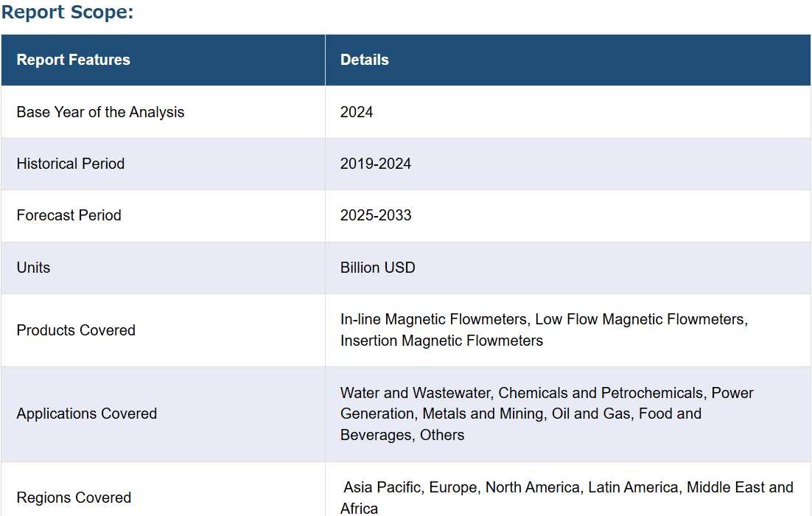Select the Products Covered label

[x=76, y=330]
